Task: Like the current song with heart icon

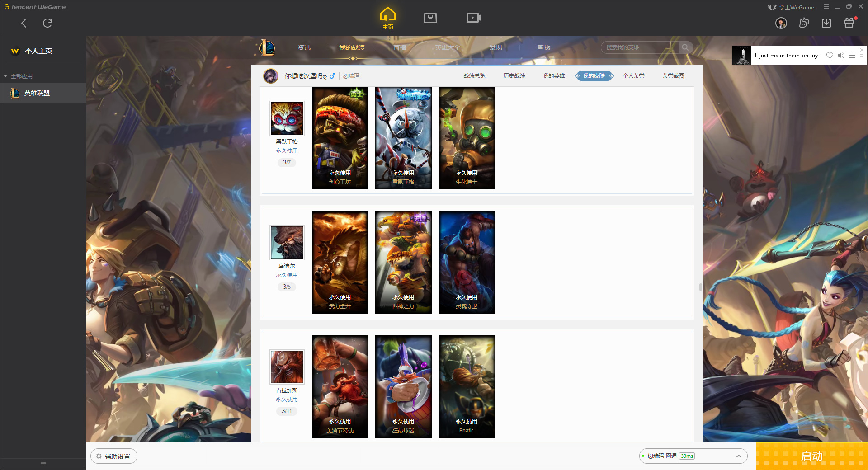Action: (830, 56)
